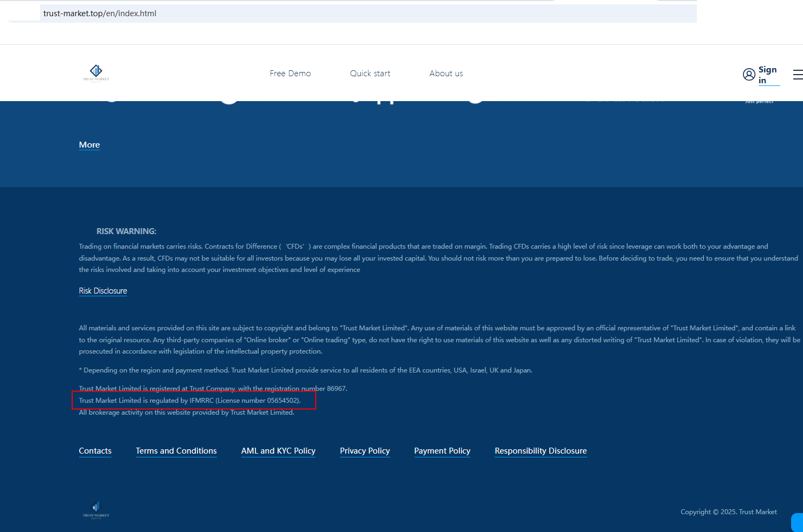Screen dimensions: 803x532
Task: Click the 'All brokerage activity' statement
Action: click(187, 413)
